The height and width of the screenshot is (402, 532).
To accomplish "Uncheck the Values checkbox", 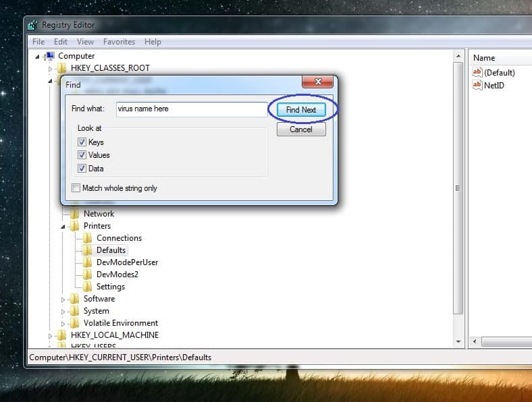I will [82, 155].
